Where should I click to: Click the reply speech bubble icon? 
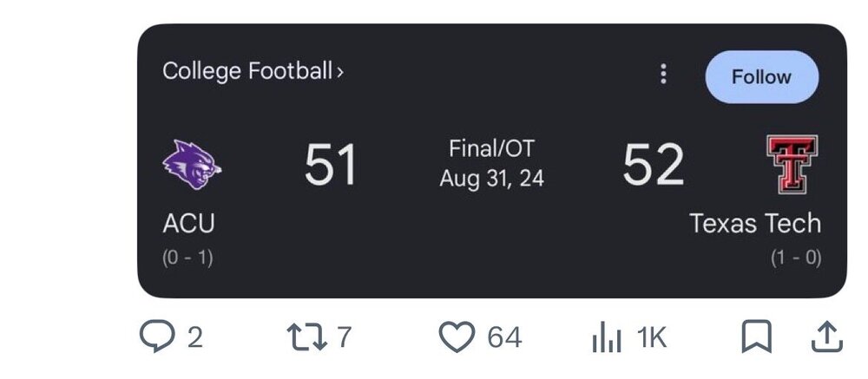[156, 337]
